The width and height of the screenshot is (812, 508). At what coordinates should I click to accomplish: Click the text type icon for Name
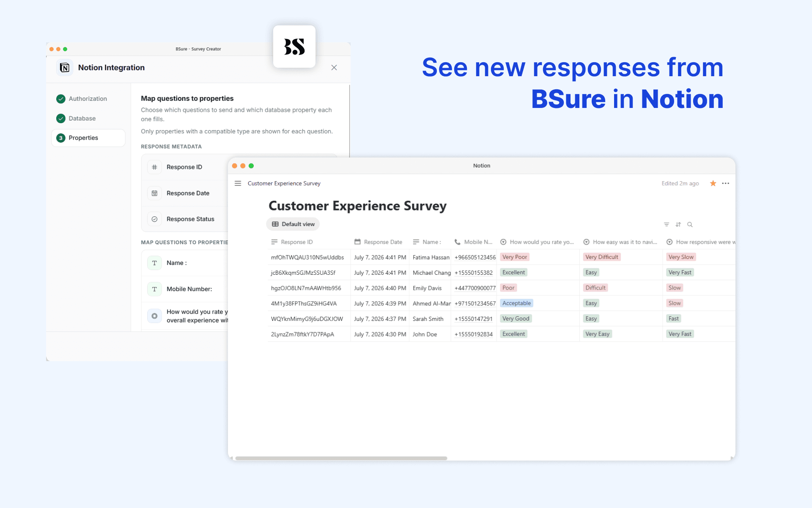pyautogui.click(x=154, y=263)
